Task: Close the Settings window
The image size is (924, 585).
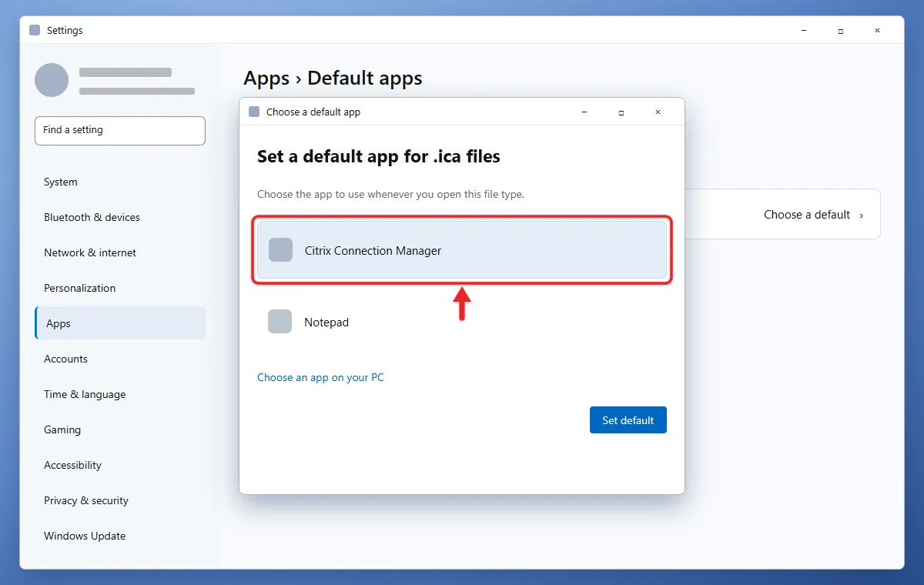Action: 877,31
